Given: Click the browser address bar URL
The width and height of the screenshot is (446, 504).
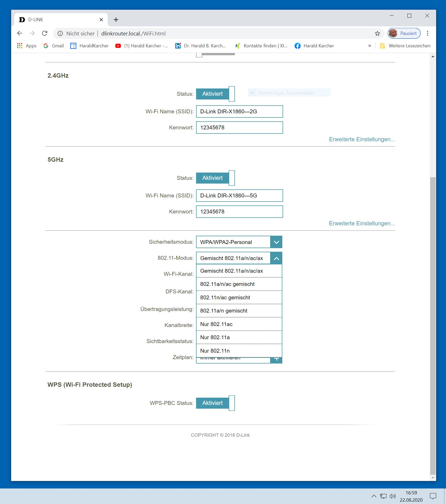Looking at the screenshot, I should (x=133, y=34).
